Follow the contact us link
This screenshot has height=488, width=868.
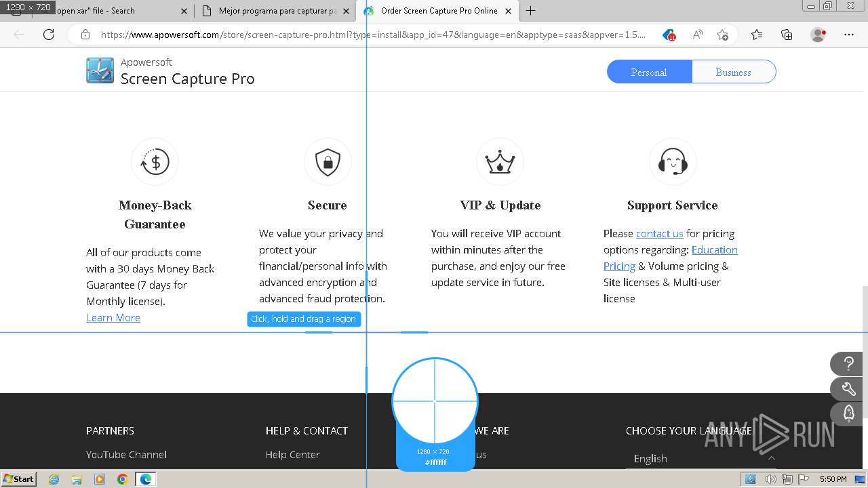click(659, 234)
